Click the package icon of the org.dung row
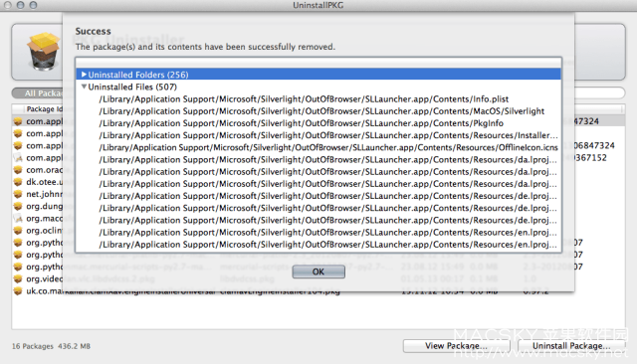 [18, 207]
